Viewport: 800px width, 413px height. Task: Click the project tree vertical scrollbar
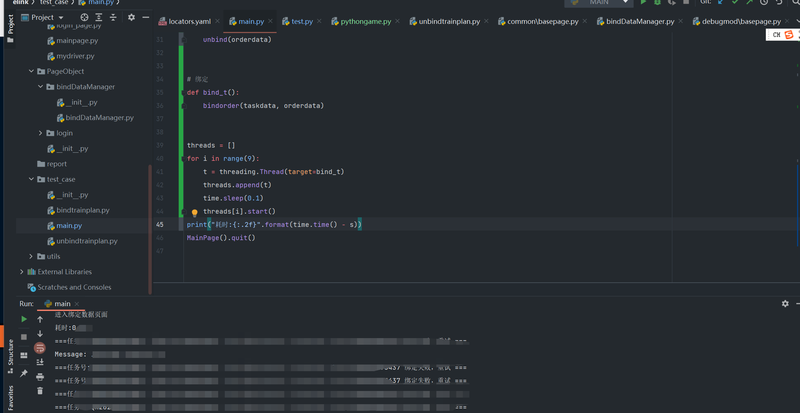(x=150, y=229)
